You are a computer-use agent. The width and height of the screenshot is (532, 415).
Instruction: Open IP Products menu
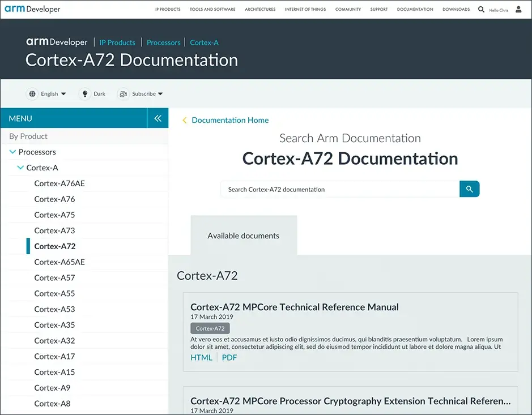(168, 10)
